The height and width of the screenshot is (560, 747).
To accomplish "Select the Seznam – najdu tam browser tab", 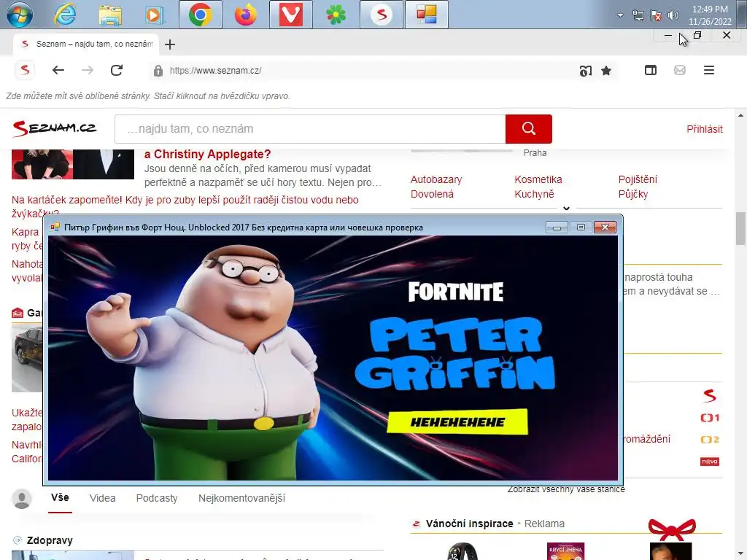I will [x=86, y=44].
